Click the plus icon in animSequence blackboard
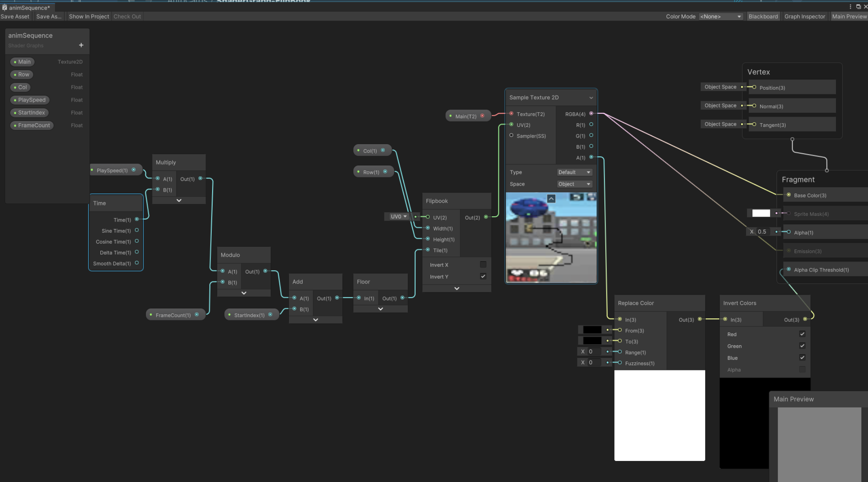Viewport: 868px width, 482px height. click(81, 45)
